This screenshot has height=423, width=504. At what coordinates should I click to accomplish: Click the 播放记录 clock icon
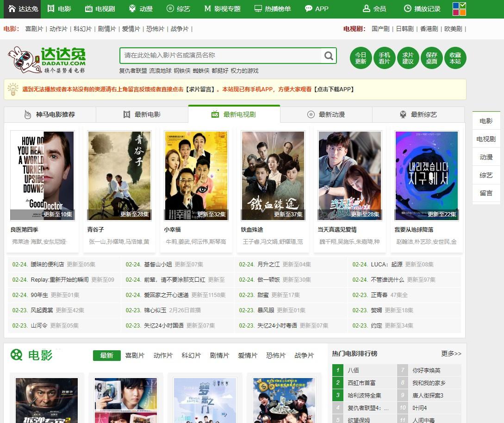coord(407,9)
